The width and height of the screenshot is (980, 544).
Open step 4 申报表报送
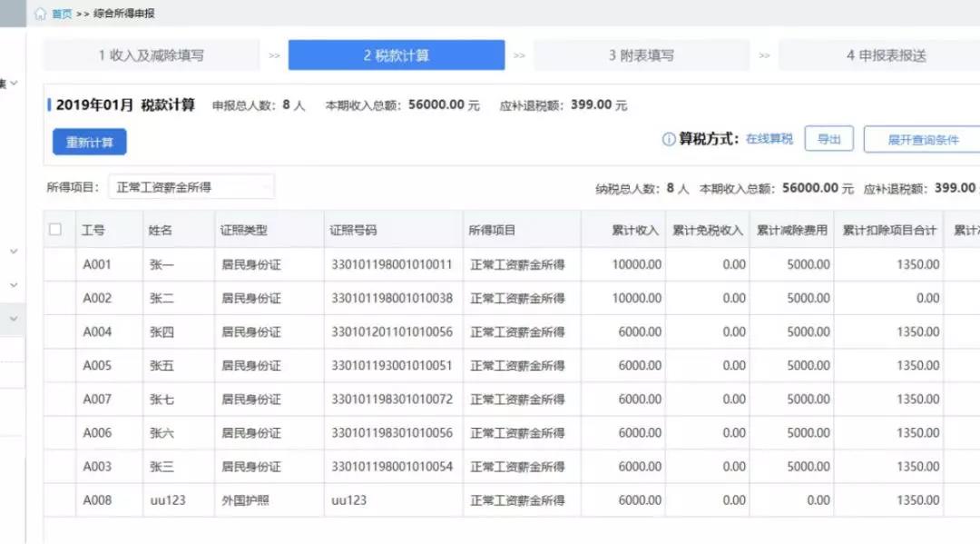[885, 55]
